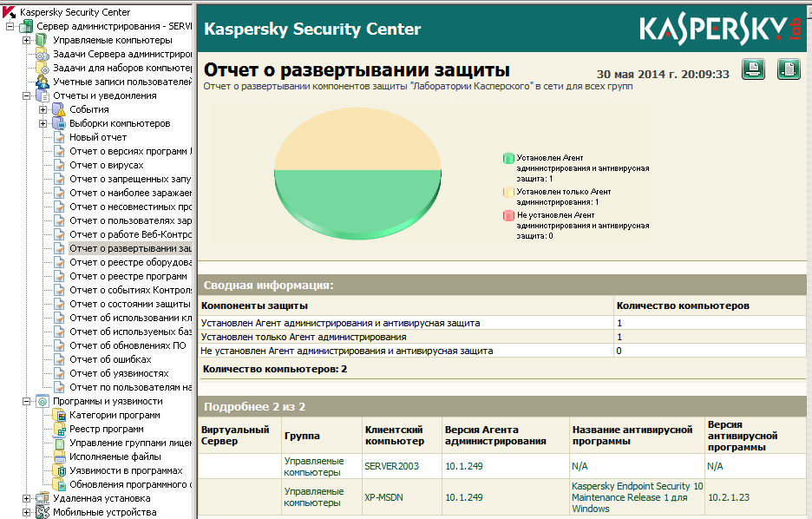Click the XP-MSDN client computer link

(x=383, y=497)
